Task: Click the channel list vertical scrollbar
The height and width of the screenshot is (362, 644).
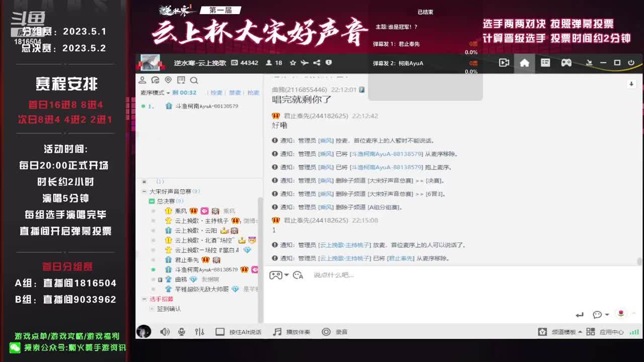Action: (260, 251)
